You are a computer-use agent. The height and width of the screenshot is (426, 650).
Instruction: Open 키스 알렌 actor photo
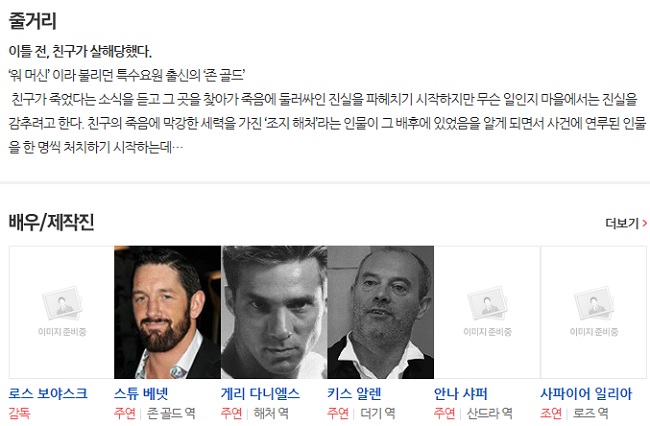[x=381, y=312]
